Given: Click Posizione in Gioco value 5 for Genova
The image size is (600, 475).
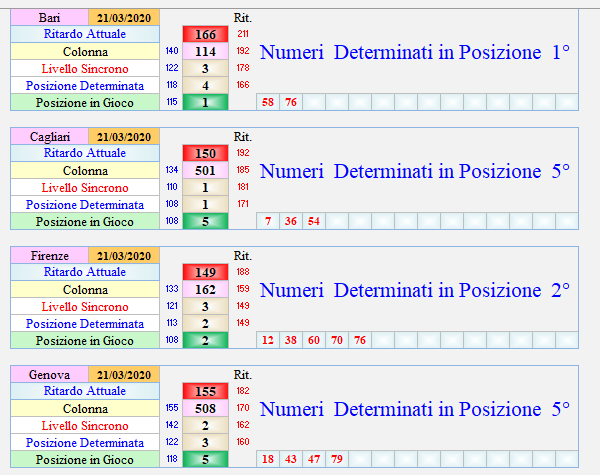Looking at the screenshot, I should click(205, 460).
